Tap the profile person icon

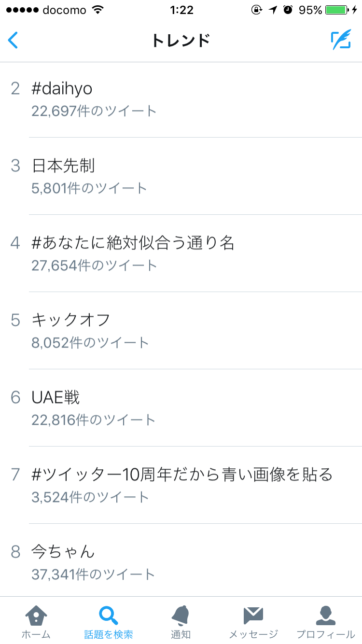pyautogui.click(x=325, y=615)
